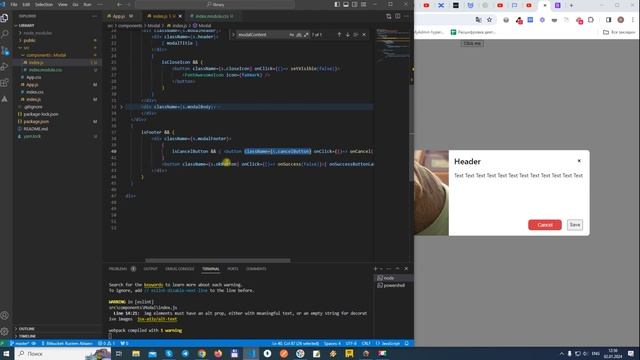The image size is (640, 360).
Task: Switch to index.module.css editor tab
Action: pos(211,16)
